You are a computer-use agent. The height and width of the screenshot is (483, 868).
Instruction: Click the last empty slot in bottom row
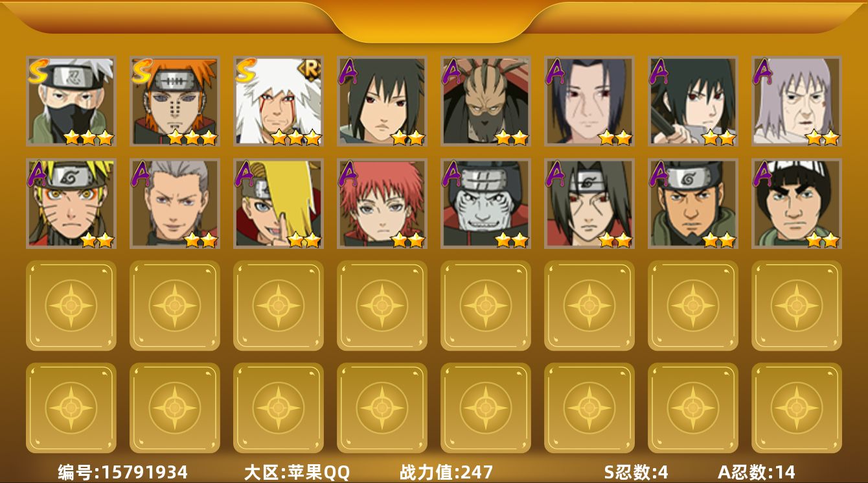click(796, 408)
